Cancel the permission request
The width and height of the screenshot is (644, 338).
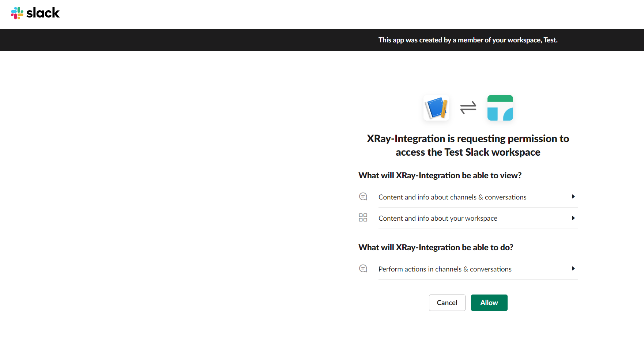pos(447,303)
